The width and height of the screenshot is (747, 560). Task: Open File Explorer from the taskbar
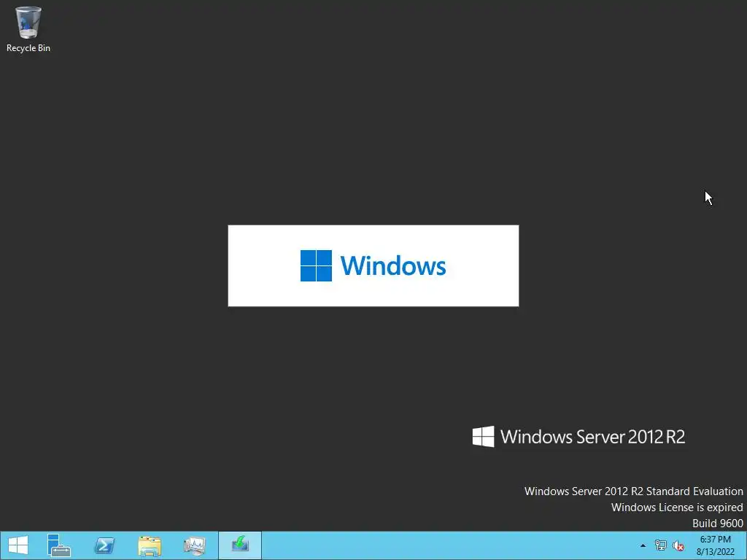click(150, 545)
